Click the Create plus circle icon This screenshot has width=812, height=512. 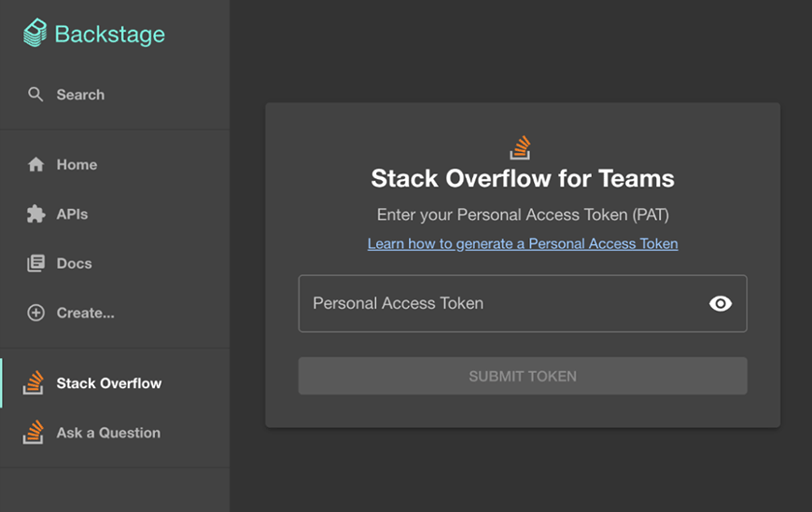pos(35,313)
